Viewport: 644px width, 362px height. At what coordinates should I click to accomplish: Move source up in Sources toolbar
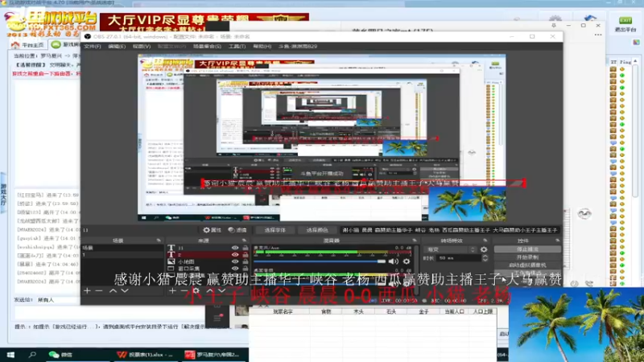[x=210, y=290]
